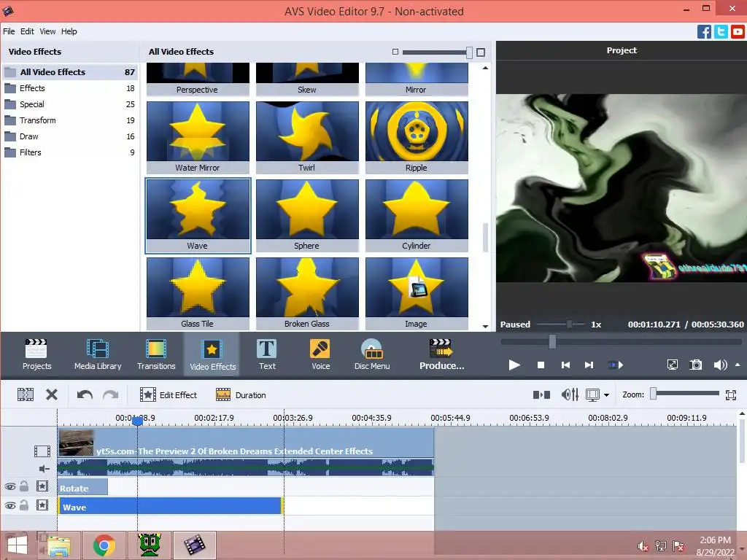Screen dimensions: 747x560
Task: Open the Help menu
Action: tap(69, 31)
